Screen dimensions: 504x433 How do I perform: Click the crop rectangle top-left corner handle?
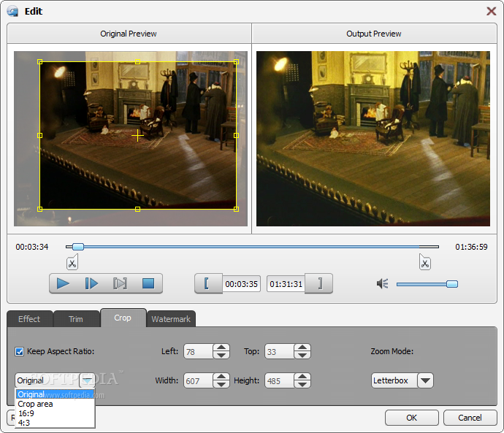pyautogui.click(x=40, y=61)
